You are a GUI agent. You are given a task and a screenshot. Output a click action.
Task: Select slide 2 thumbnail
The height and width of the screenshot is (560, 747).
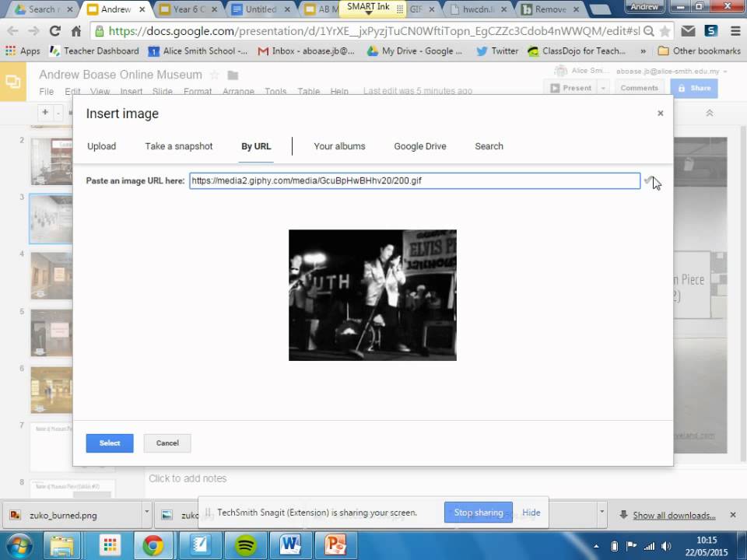pyautogui.click(x=51, y=162)
